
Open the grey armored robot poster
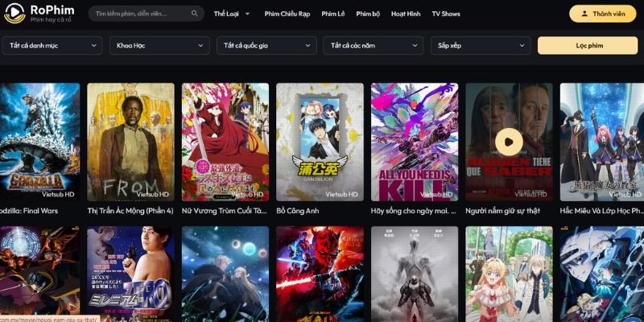415,274
